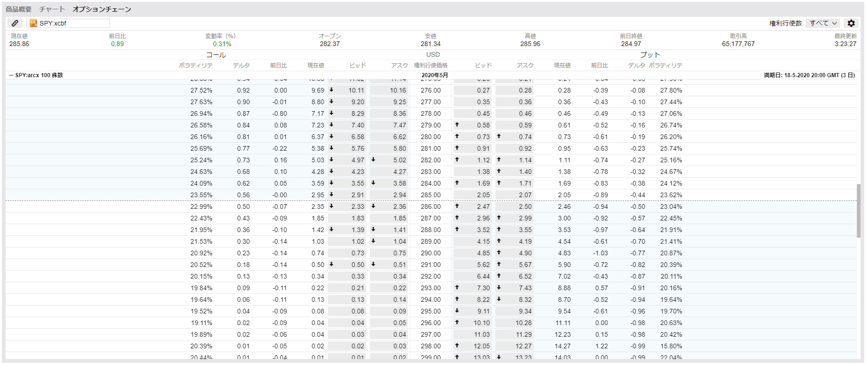Image resolution: width=868 pixels, height=366 pixels.
Task: Click the orange instrument icon beside SPY:xcbf
Action: 33,23
